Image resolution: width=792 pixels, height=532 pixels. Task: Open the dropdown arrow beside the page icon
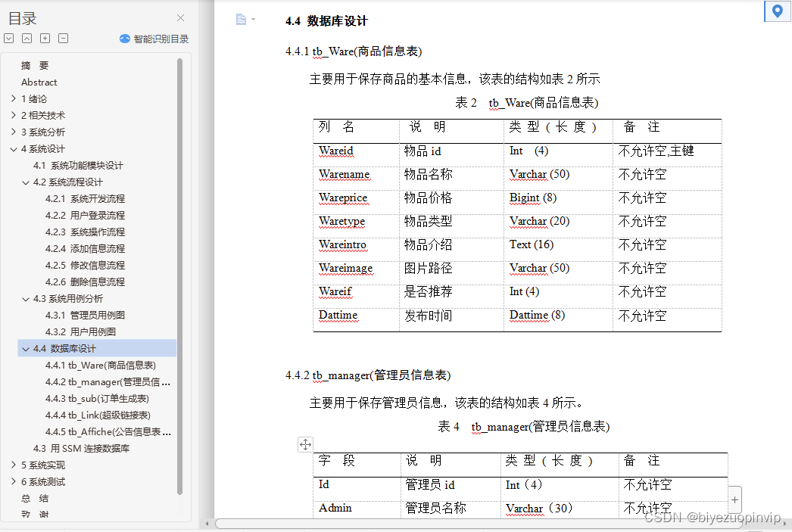tap(253, 20)
